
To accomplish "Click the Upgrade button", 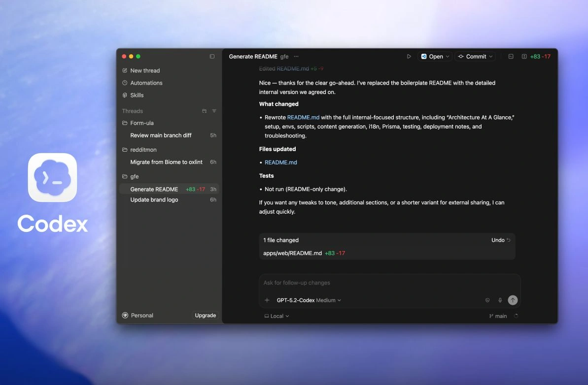I will click(x=206, y=316).
